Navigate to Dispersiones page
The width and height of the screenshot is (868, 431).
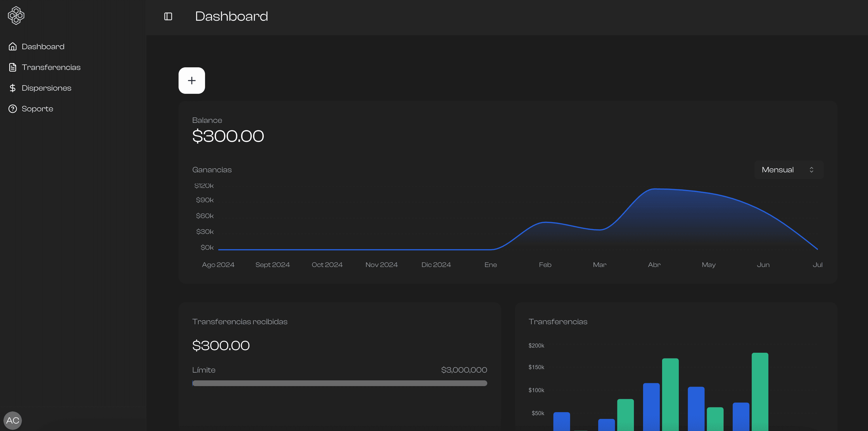[x=46, y=88]
